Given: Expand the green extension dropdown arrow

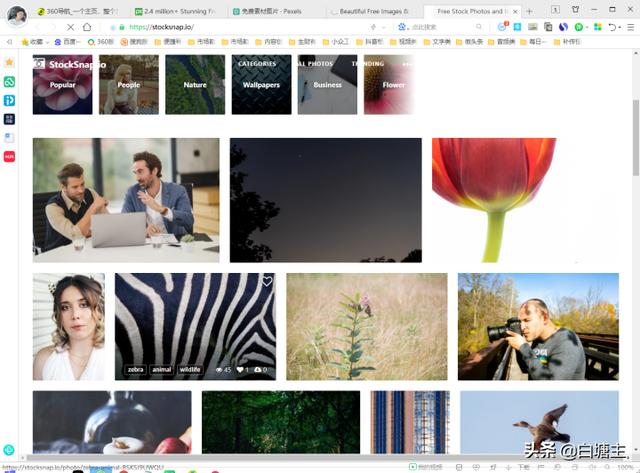Looking at the screenshot, I should pos(587,27).
